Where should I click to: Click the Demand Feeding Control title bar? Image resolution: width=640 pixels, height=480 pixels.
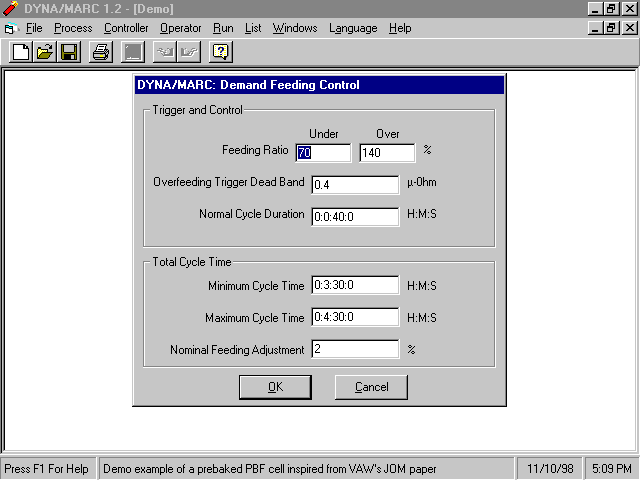click(x=320, y=85)
